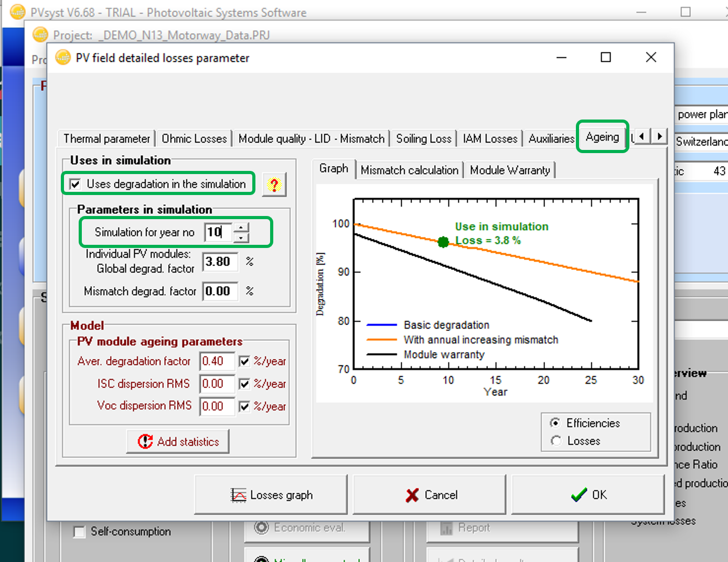Open the Ohmic Losses tab
The width and height of the screenshot is (728, 562).
click(x=194, y=138)
